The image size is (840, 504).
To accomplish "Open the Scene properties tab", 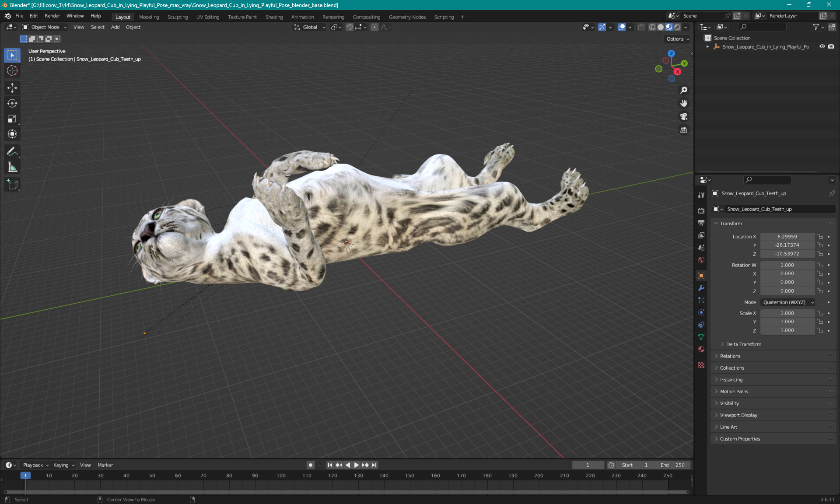I will [701, 248].
